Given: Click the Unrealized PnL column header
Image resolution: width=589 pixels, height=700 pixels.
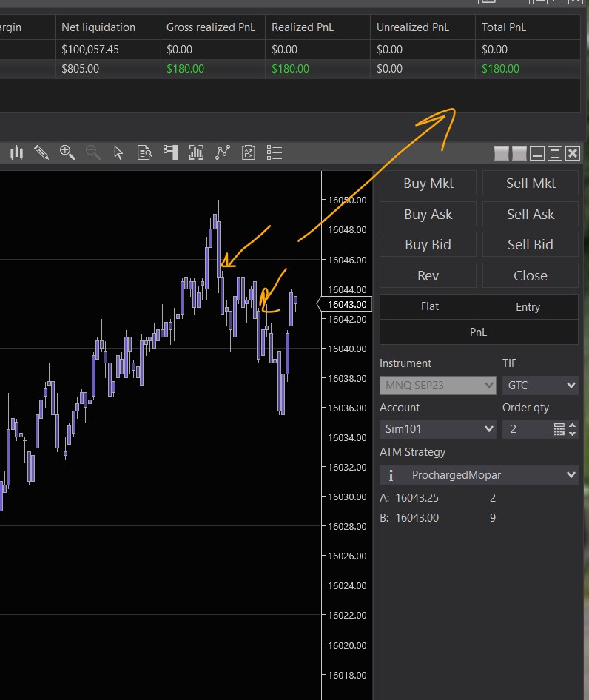Looking at the screenshot, I should pyautogui.click(x=412, y=27).
